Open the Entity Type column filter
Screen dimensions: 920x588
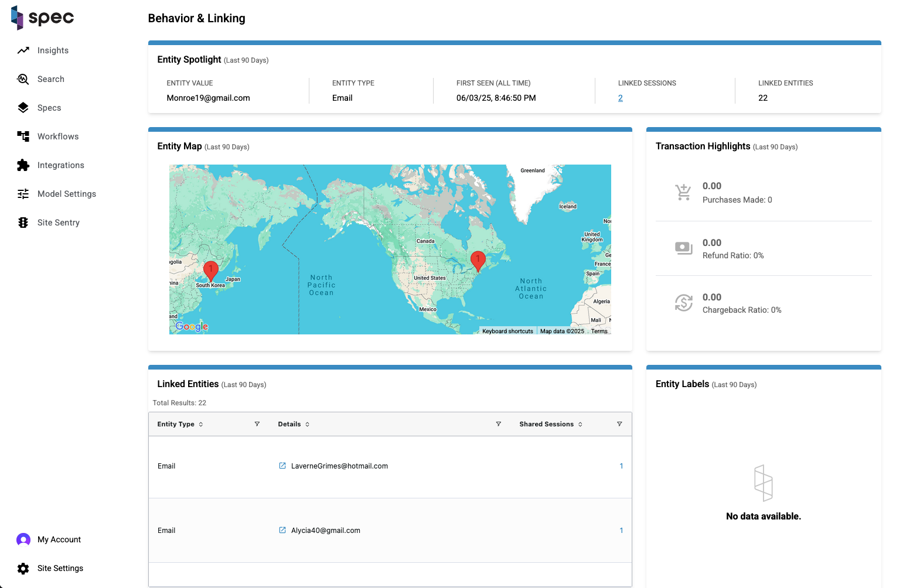(x=257, y=424)
